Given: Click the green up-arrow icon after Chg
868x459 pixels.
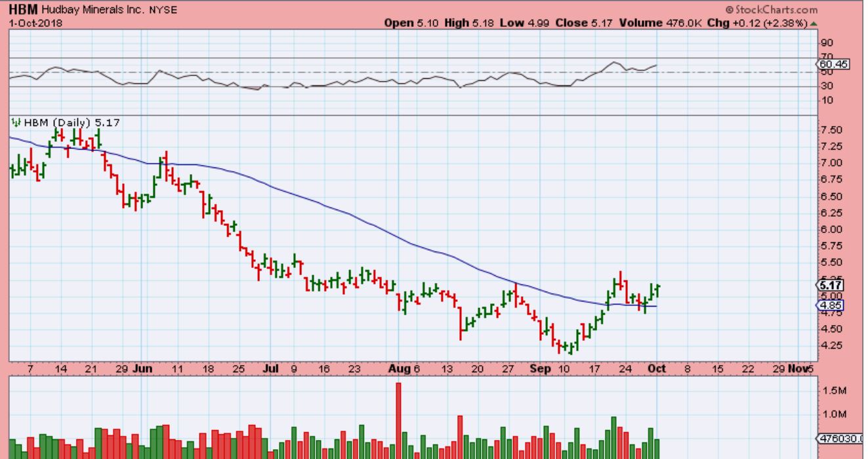Looking at the screenshot, I should point(814,23).
